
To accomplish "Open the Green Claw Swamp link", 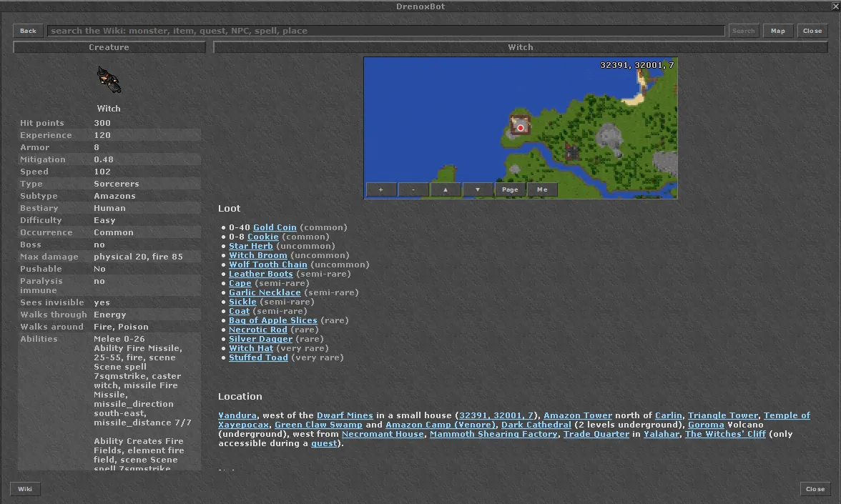I will click(x=319, y=425).
